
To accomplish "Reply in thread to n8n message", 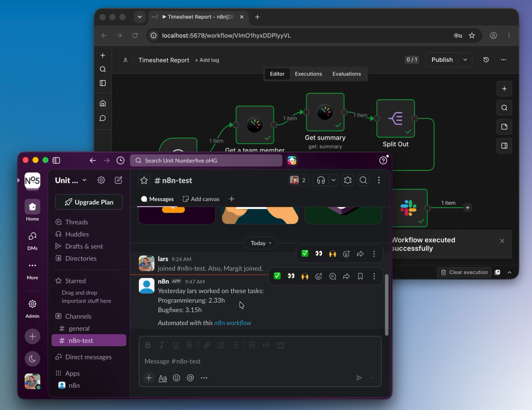I will tap(332, 276).
